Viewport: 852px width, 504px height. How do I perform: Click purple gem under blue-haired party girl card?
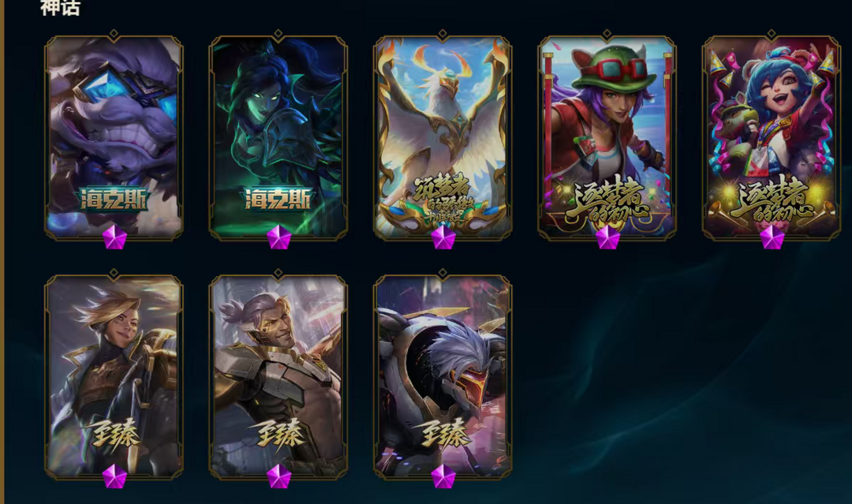(772, 238)
